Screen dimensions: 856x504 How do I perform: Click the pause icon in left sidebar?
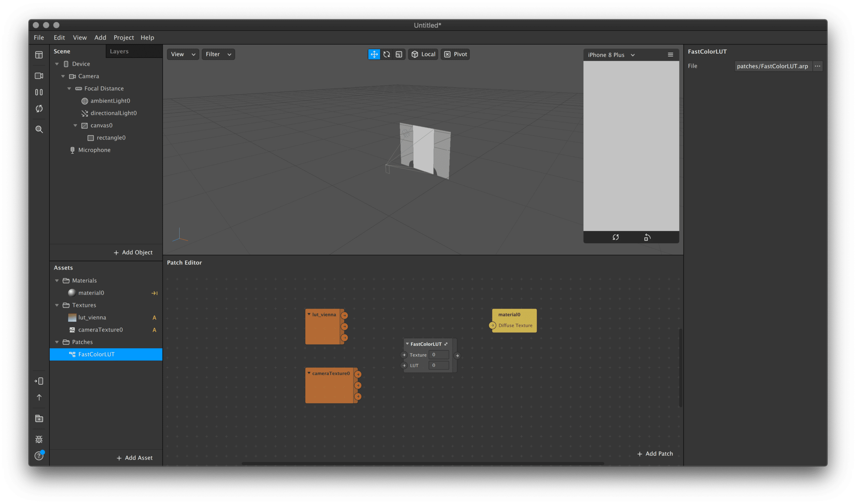39,92
